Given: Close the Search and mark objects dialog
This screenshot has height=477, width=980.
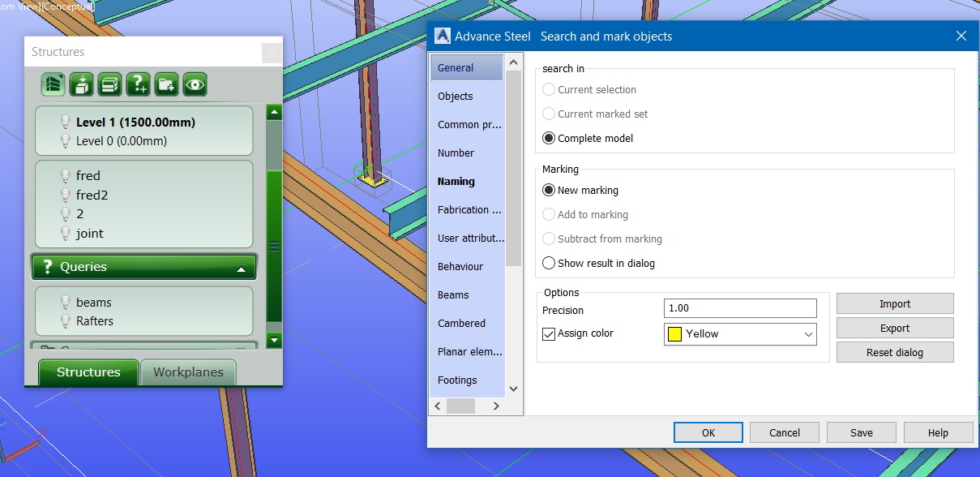Looking at the screenshot, I should [961, 36].
